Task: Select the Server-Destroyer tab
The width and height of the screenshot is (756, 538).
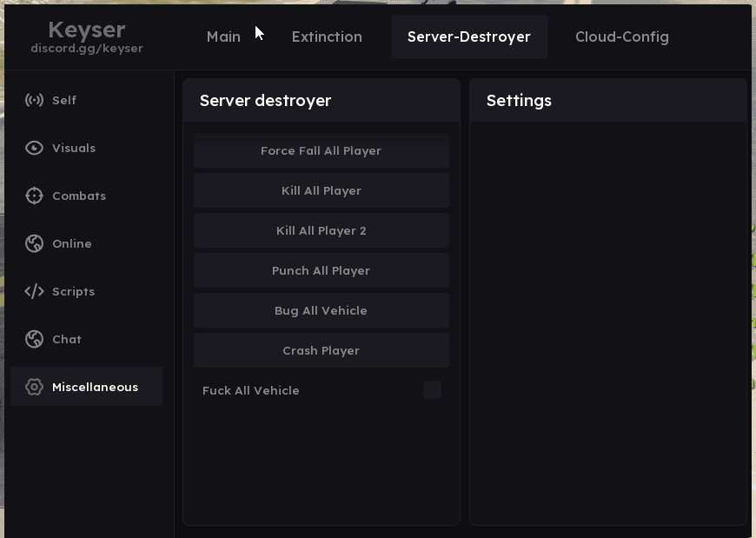Action: tap(468, 37)
